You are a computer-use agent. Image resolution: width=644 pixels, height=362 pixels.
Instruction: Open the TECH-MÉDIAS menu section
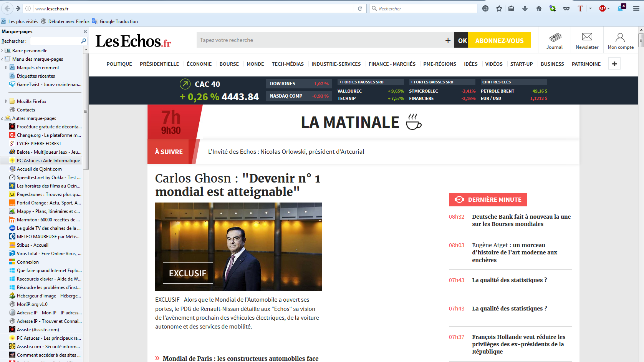pyautogui.click(x=288, y=64)
